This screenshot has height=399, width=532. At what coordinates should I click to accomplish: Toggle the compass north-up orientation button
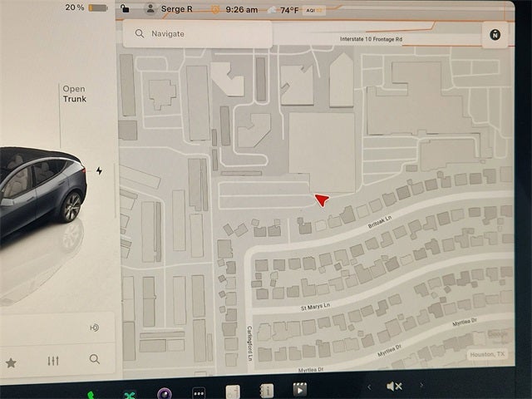click(x=495, y=34)
